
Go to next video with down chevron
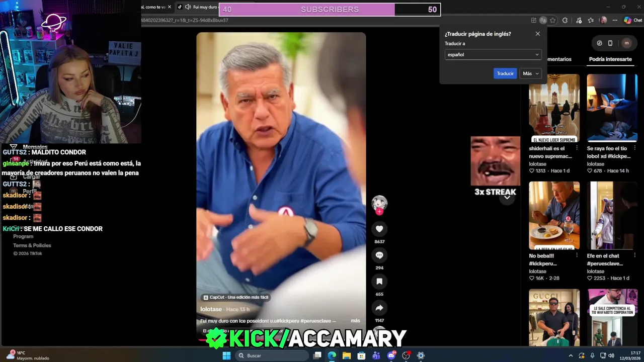click(x=507, y=197)
